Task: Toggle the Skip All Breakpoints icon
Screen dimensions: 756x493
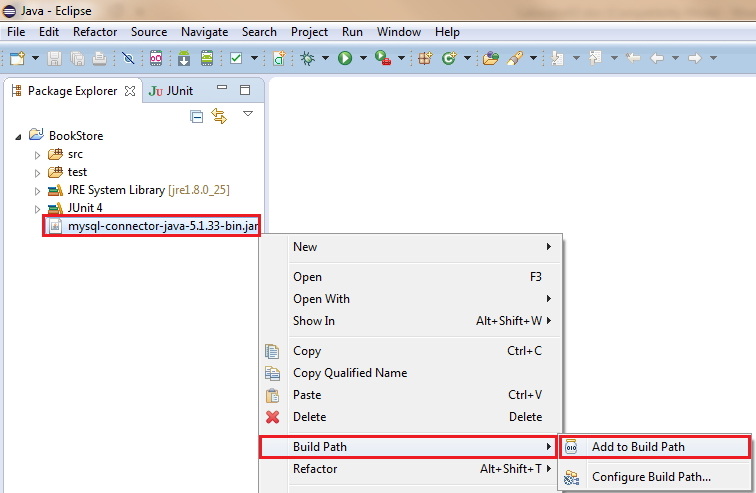Action: click(x=128, y=58)
